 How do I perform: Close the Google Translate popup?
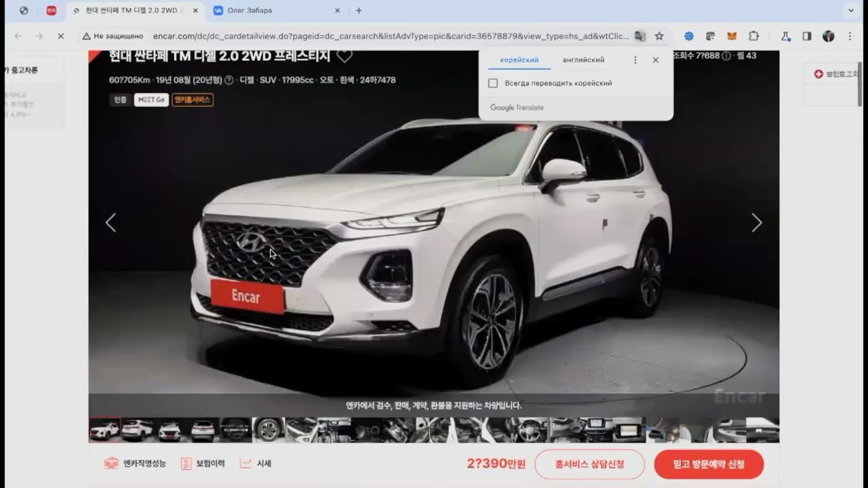656,60
